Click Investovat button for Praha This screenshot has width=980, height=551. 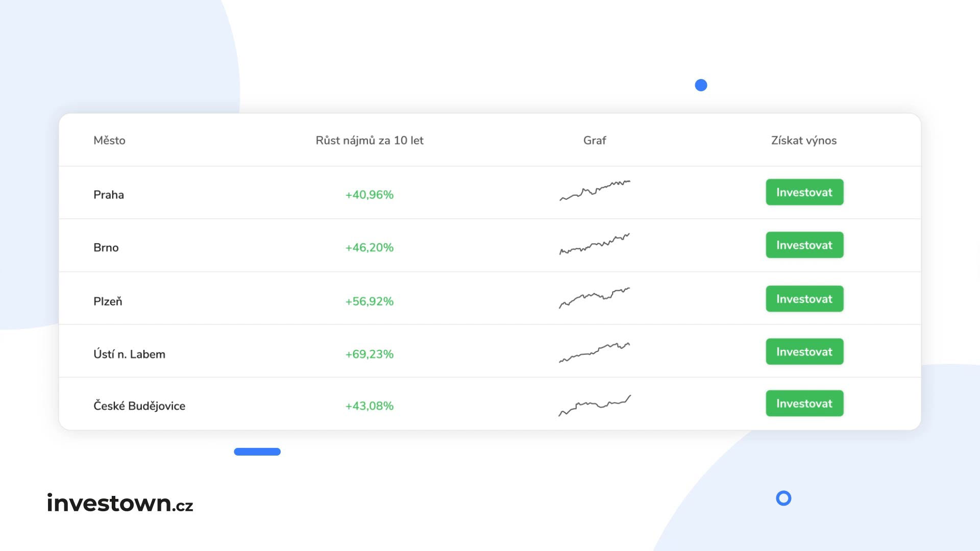click(804, 192)
